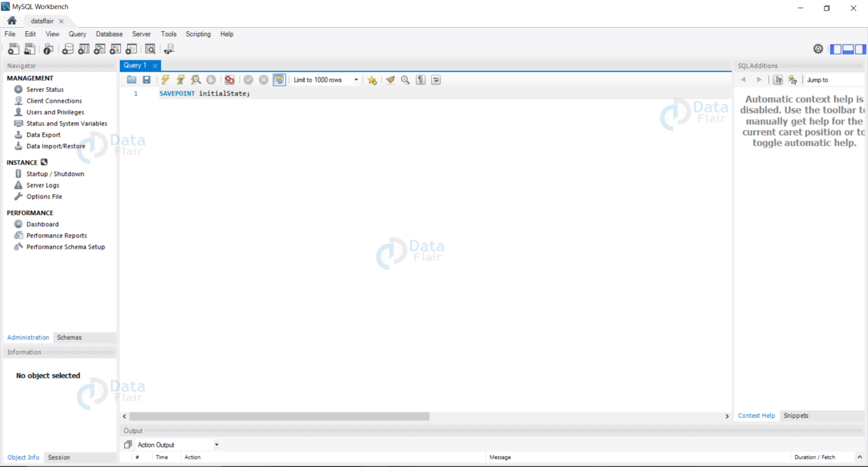Close the Query 1 tab

[155, 66]
